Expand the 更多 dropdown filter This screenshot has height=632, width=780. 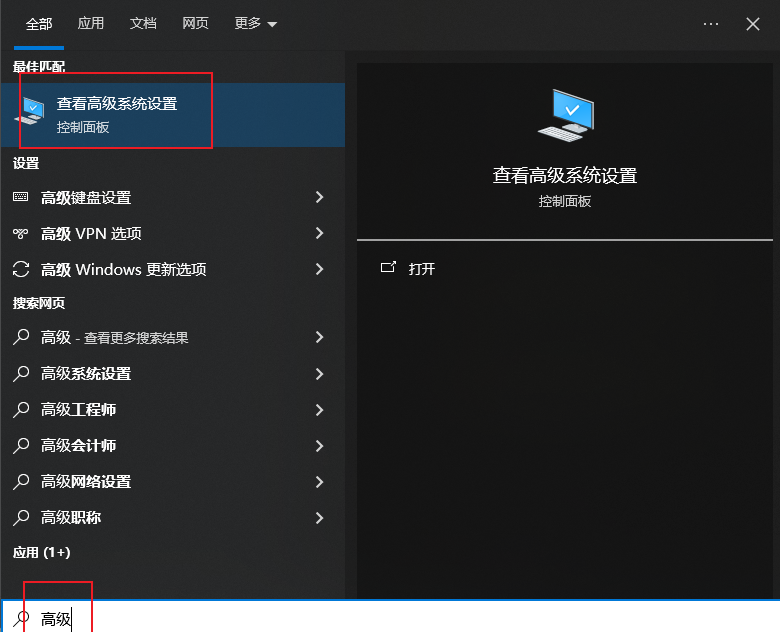pyautogui.click(x=256, y=24)
